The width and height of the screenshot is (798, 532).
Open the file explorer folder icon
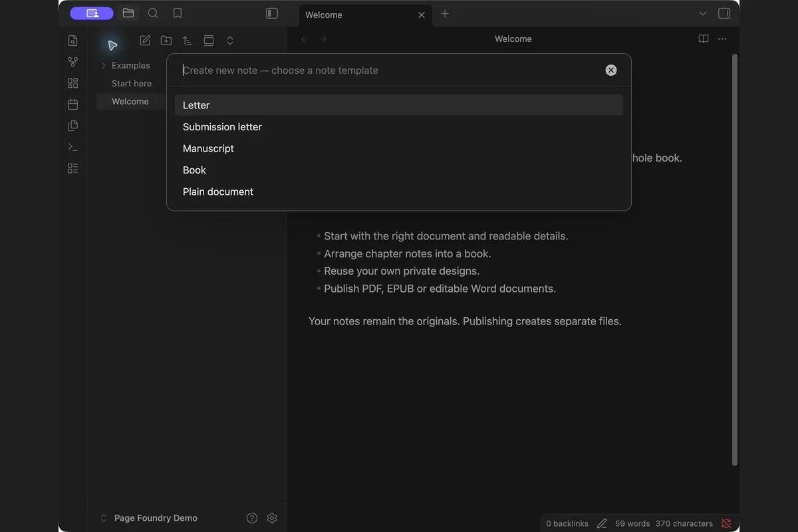tap(128, 13)
